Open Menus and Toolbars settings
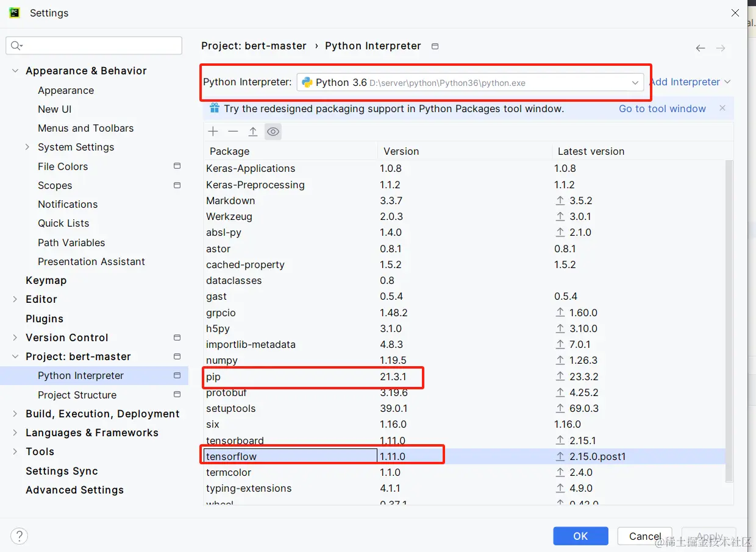Viewport: 756px width, 552px height. click(x=85, y=128)
